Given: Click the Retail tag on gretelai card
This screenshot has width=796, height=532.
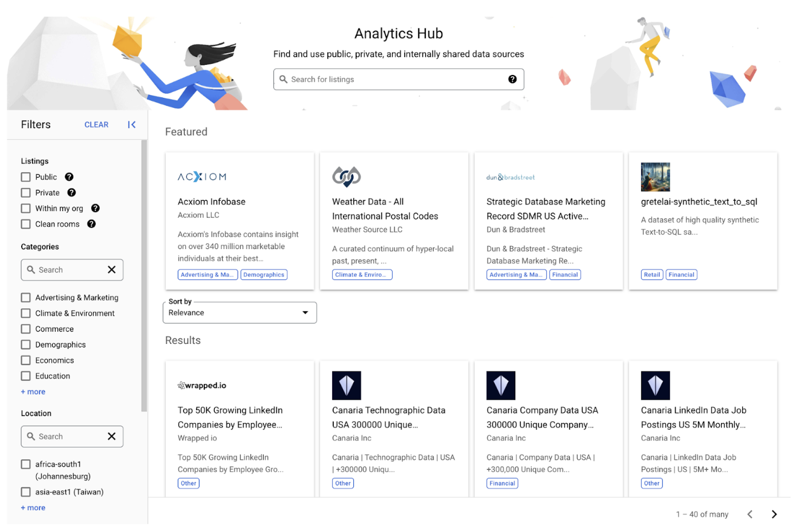Looking at the screenshot, I should 652,274.
